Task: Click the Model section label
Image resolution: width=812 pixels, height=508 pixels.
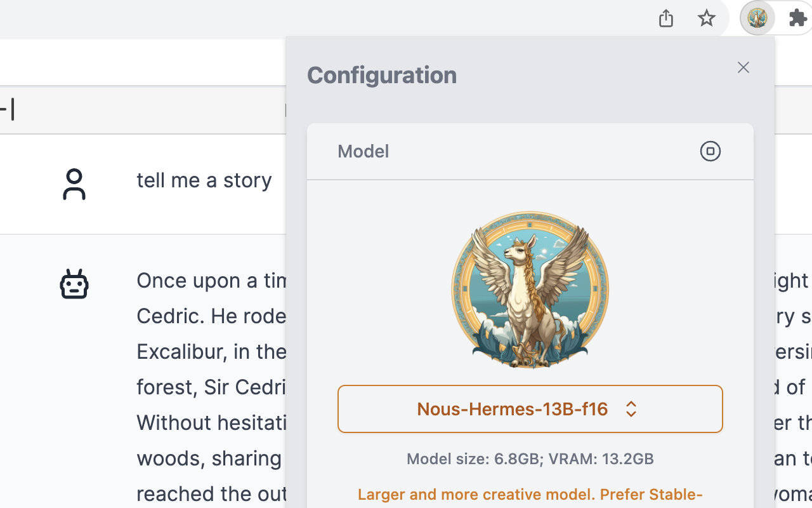Action: point(363,151)
